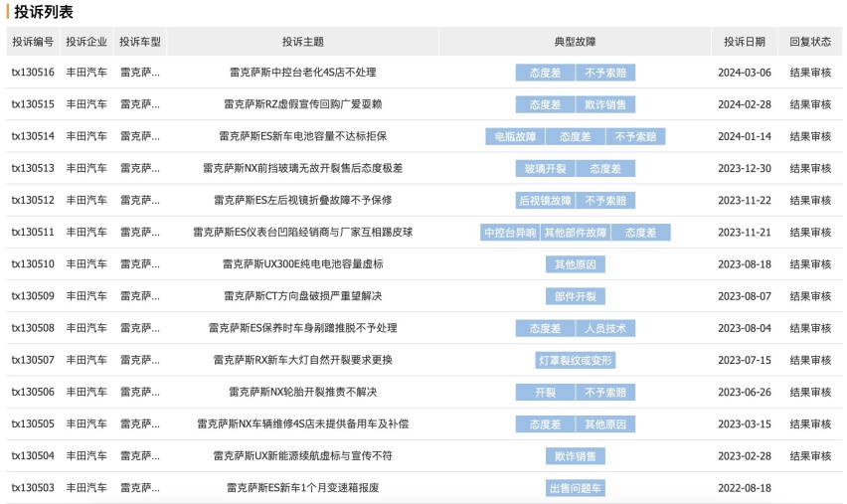
Task: Open complaint 雷克萨斯UX新能源续航虚标与宣传不符
Action: point(302,455)
